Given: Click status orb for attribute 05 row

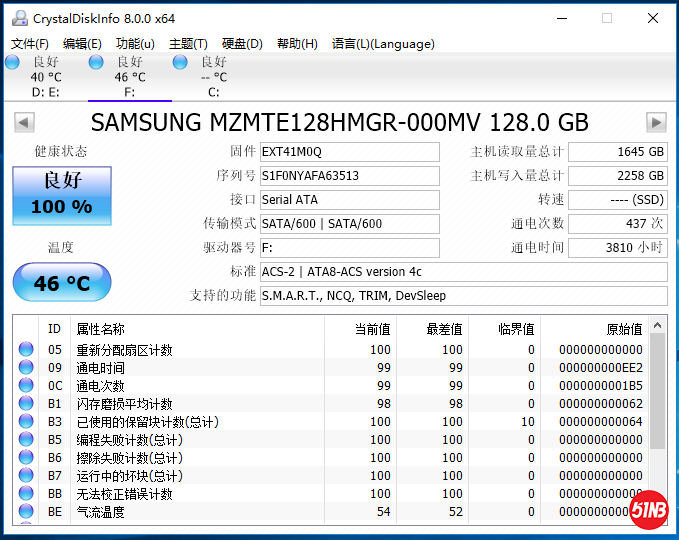Looking at the screenshot, I should (x=26, y=350).
